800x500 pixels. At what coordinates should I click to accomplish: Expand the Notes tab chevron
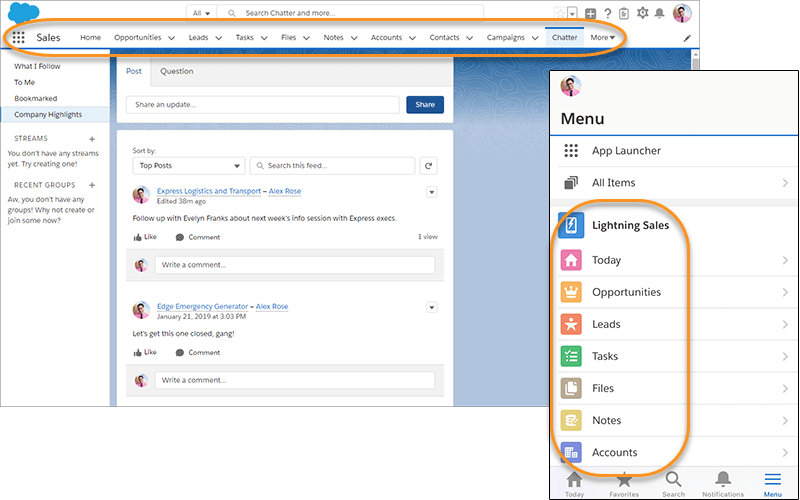pyautogui.click(x=354, y=38)
